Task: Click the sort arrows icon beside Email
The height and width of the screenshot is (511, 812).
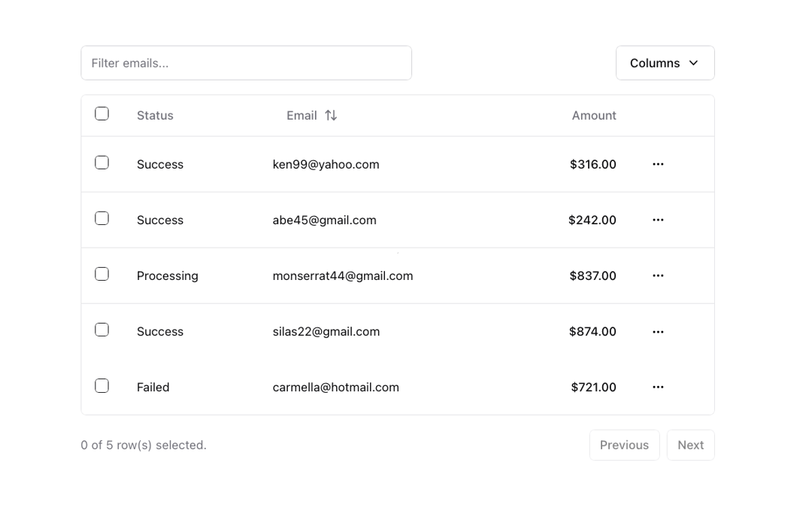Action: 331,116
